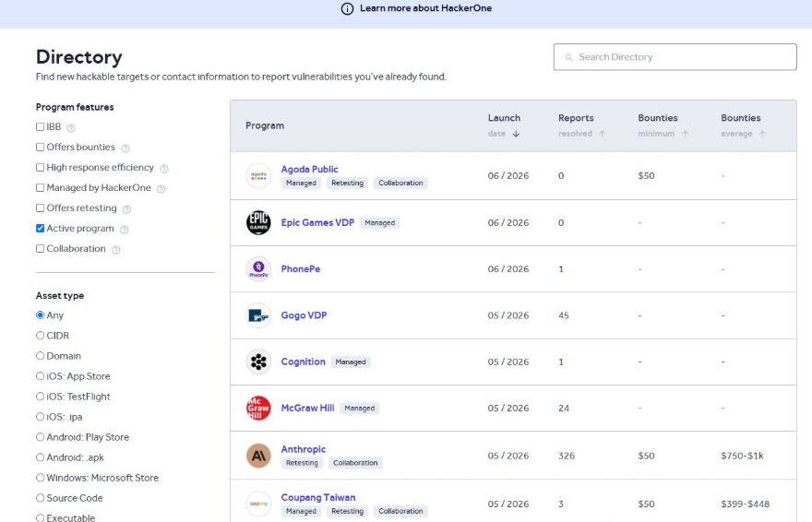This screenshot has height=522, width=812.
Task: Open the High response efficiency help icon
Action: [x=164, y=169]
